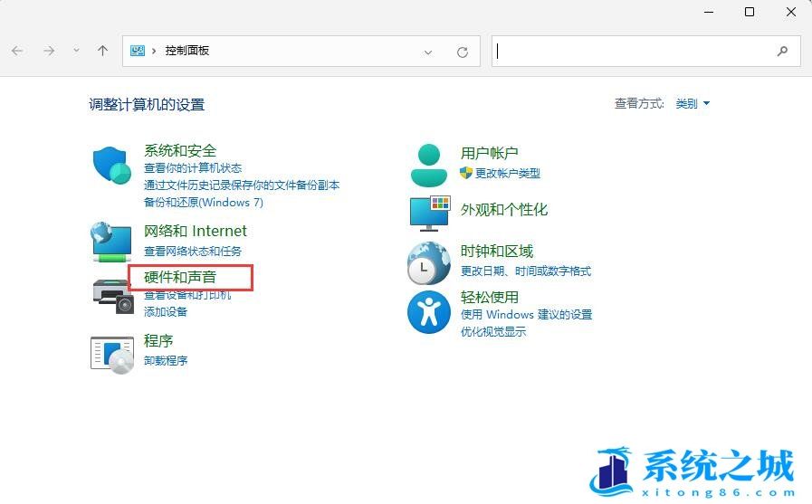Viewport: 812px width, 504px height.
Task: Open 硬件和声音 category link
Action: coord(180,277)
